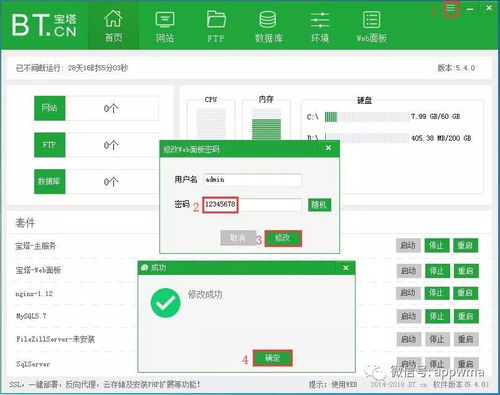Open the FTP folder icon
The image size is (500, 395).
point(216,26)
